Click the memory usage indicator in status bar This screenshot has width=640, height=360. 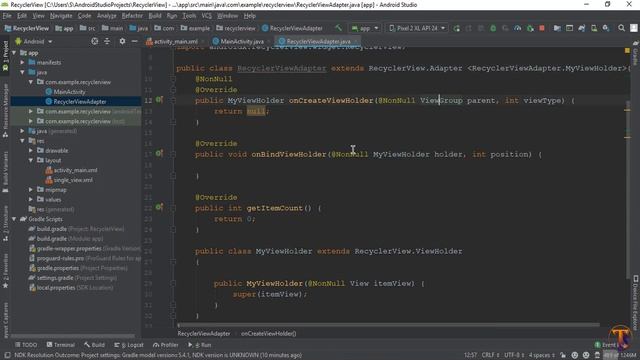click(x=619, y=356)
